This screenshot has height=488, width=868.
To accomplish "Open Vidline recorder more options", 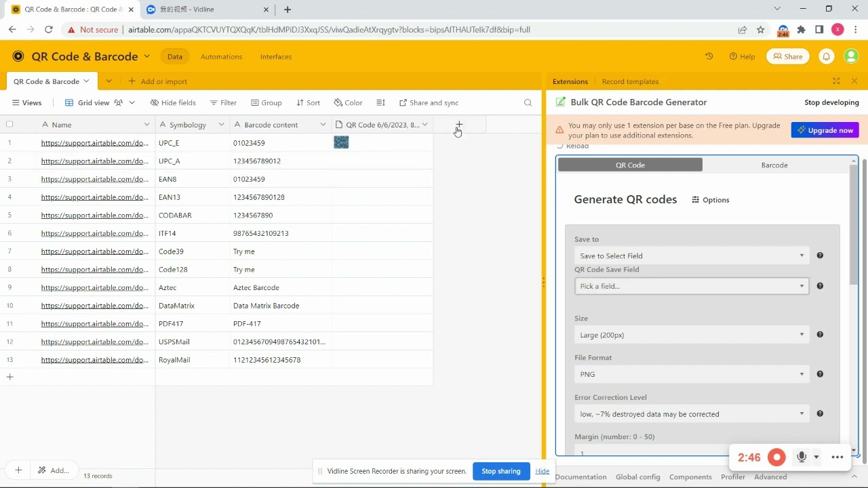I will click(837, 457).
